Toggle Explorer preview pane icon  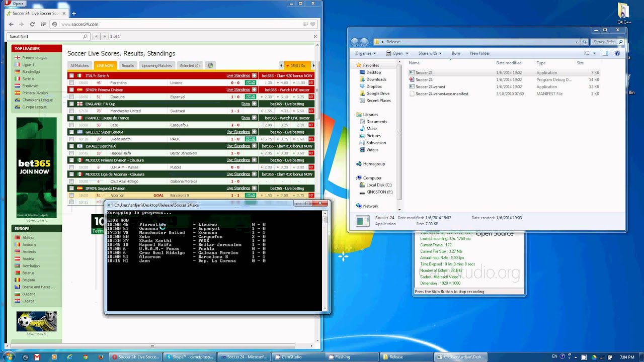coord(605,53)
